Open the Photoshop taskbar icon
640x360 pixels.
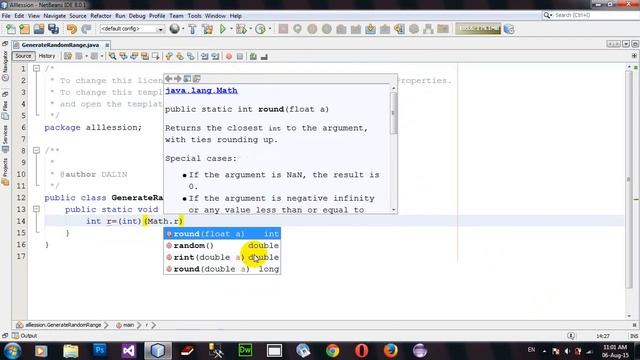[100, 350]
